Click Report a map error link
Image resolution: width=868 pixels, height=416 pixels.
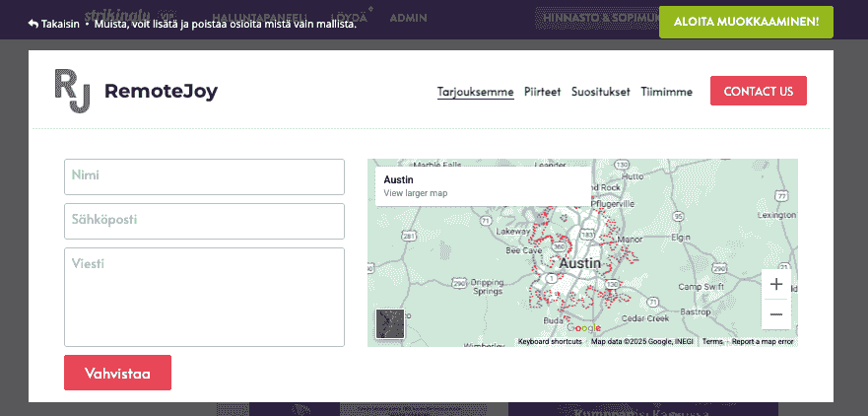click(x=763, y=342)
